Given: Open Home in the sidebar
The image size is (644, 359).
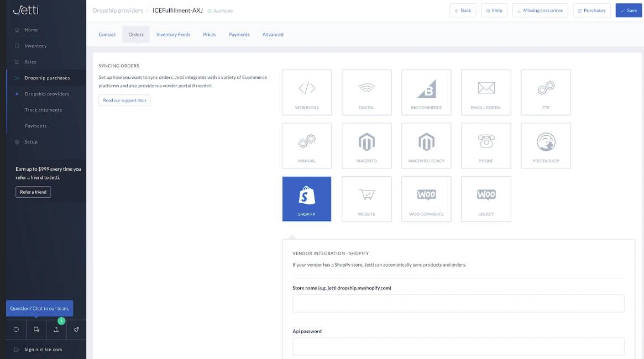Looking at the screenshot, I should pos(31,30).
